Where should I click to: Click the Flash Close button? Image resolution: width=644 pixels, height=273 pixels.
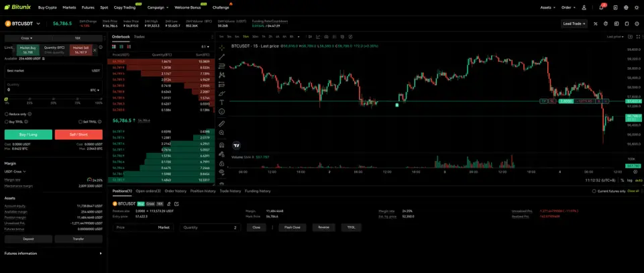coord(292,227)
